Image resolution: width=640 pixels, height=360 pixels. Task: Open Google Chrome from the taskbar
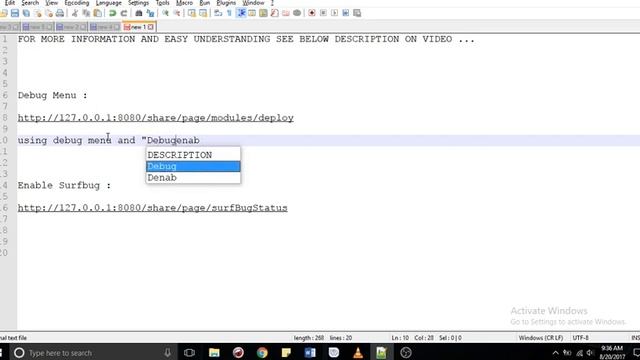click(x=262, y=353)
